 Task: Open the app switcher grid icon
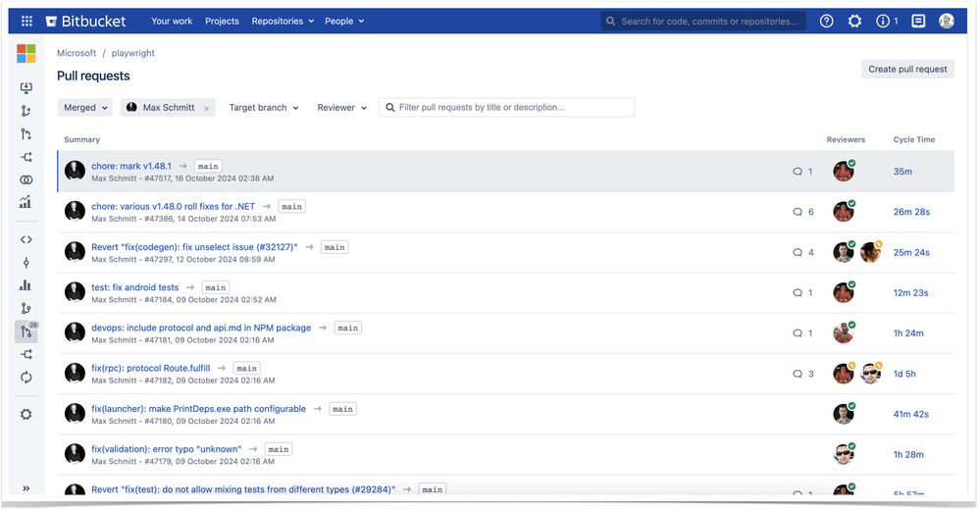(26, 22)
